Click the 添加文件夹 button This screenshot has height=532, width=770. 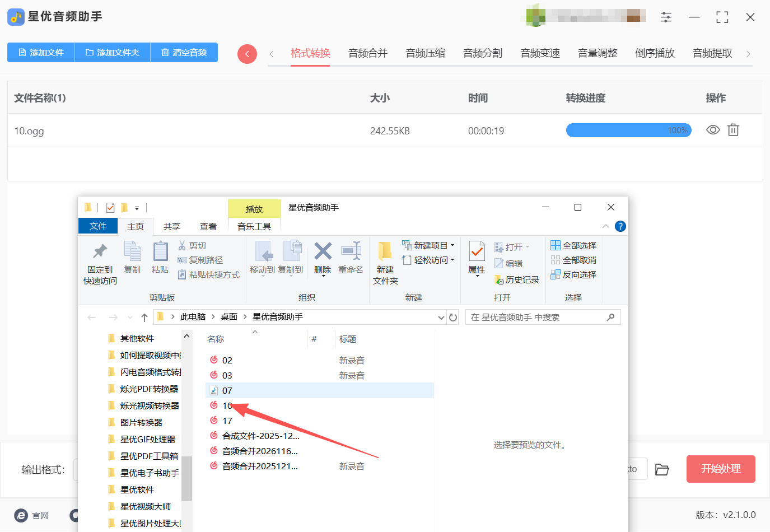pos(113,52)
